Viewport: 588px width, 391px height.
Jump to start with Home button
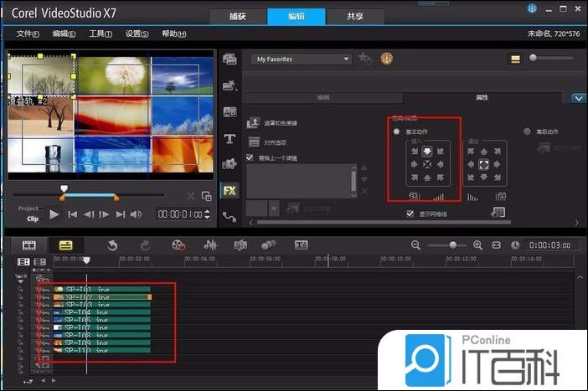point(72,214)
